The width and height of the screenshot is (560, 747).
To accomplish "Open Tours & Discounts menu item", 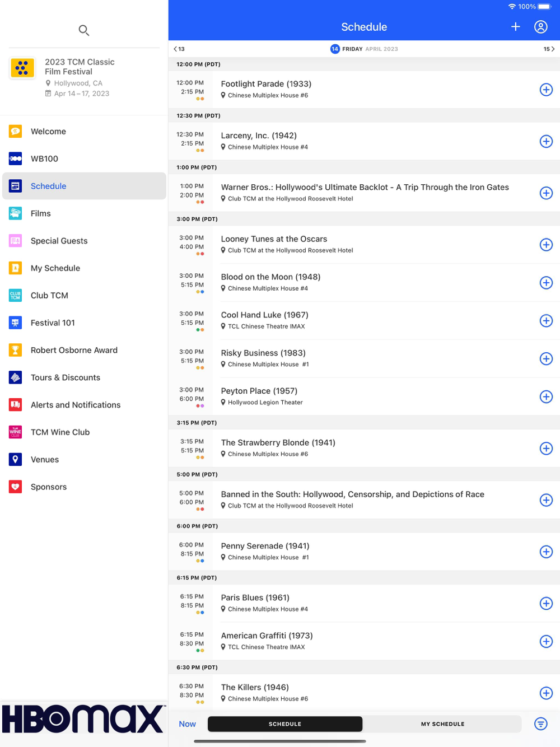I will click(84, 377).
